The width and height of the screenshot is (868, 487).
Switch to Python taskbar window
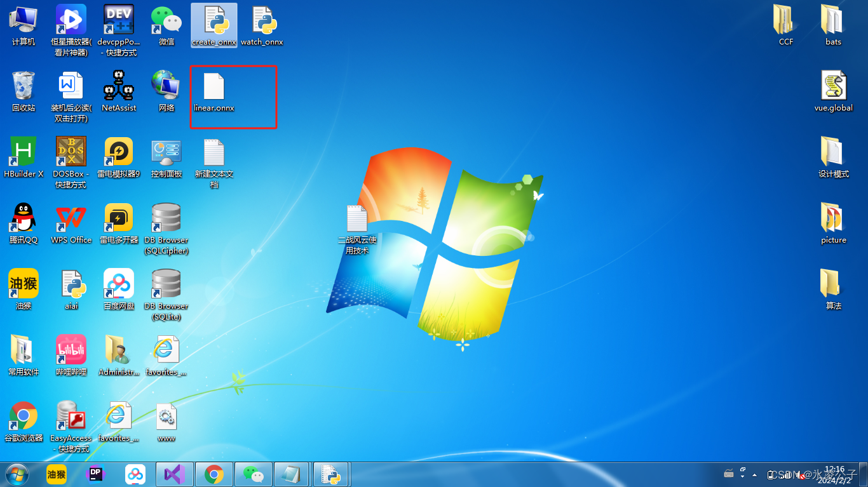(331, 474)
